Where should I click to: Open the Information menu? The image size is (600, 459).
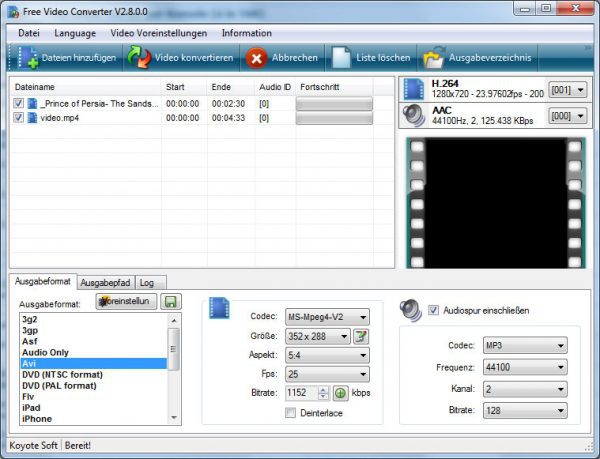pyautogui.click(x=247, y=33)
